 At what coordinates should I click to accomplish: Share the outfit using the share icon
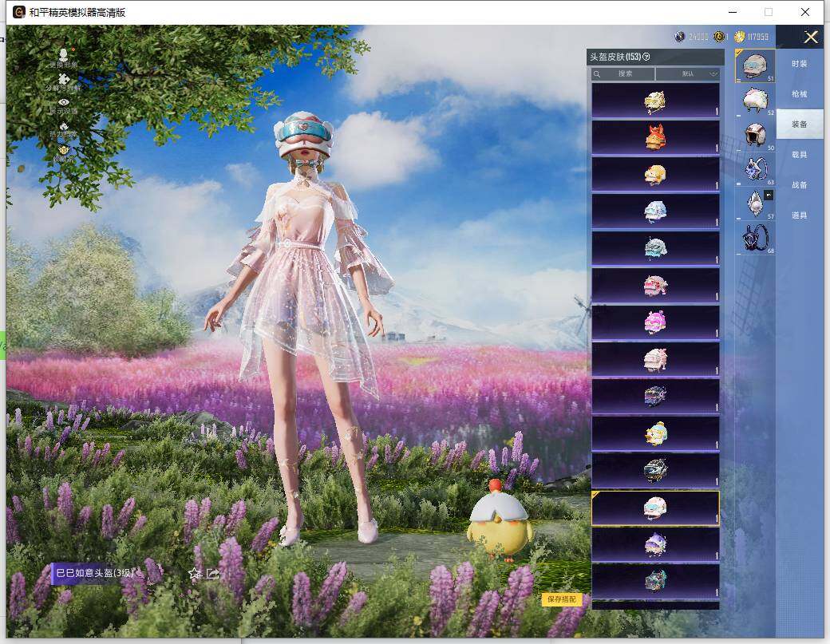[212, 573]
